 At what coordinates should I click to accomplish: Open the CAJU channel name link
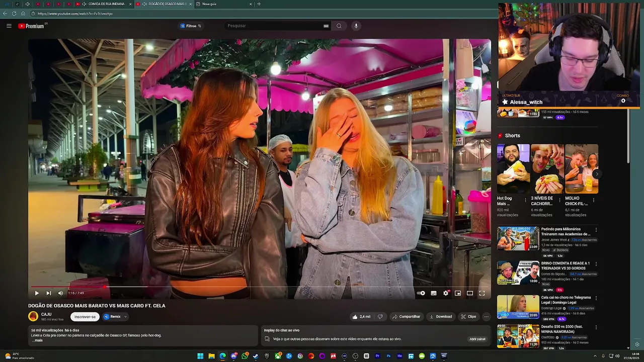click(x=46, y=314)
